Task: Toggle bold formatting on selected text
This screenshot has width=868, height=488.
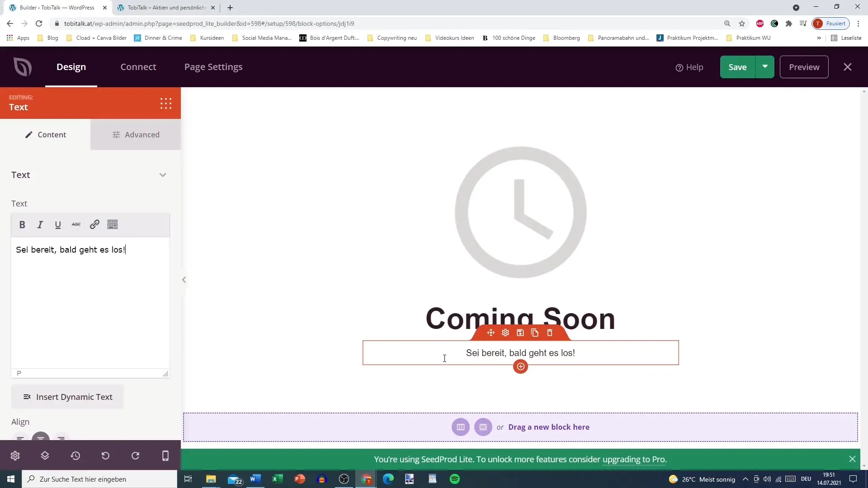Action: [x=22, y=225]
